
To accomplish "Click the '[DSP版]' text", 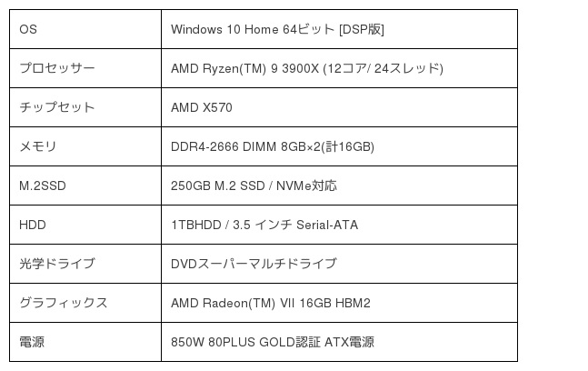I will 361,30.
